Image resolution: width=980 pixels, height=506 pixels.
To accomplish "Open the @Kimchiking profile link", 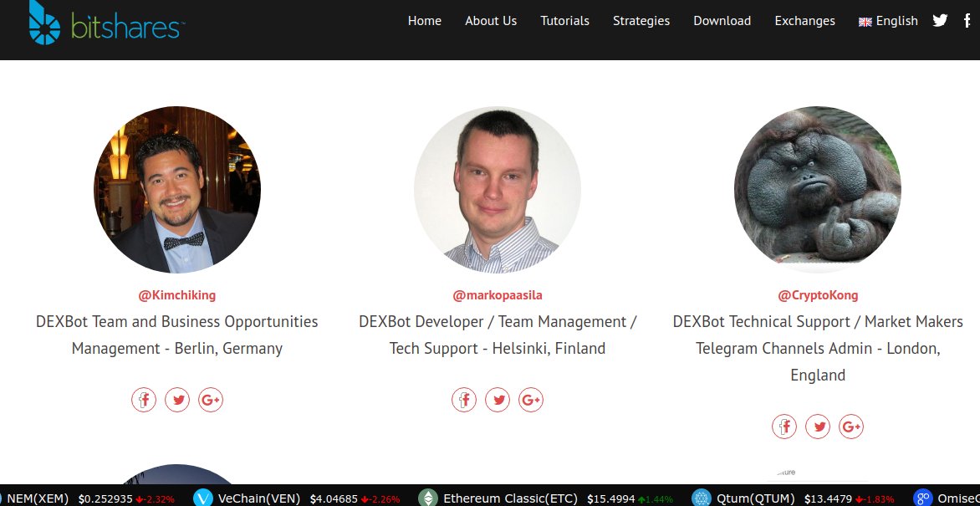I will (x=176, y=294).
